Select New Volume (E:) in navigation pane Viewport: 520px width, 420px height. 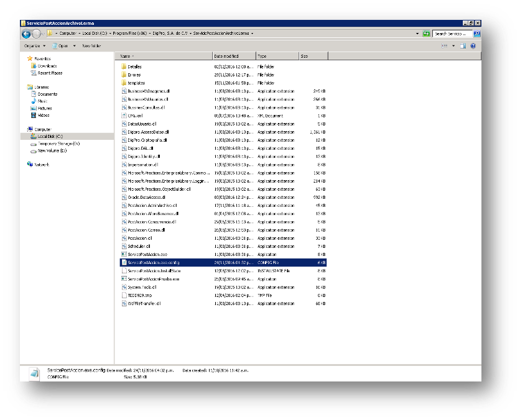click(52, 150)
